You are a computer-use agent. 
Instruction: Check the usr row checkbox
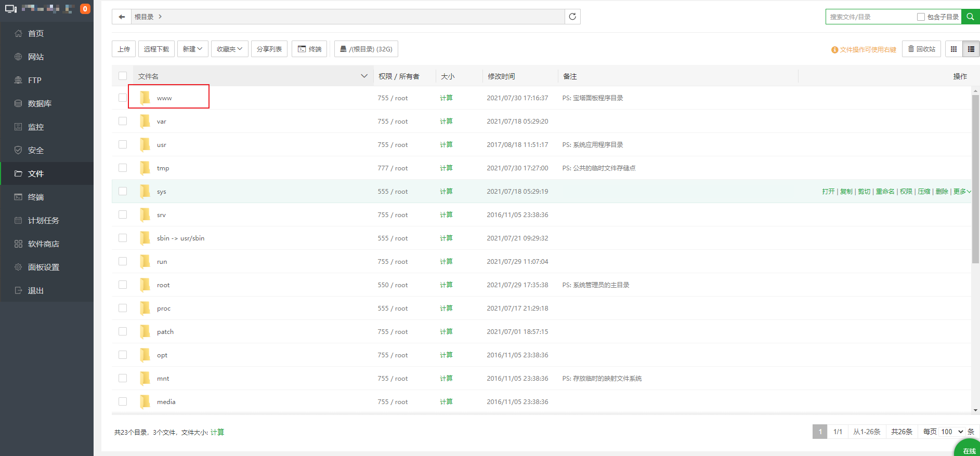[x=123, y=144]
